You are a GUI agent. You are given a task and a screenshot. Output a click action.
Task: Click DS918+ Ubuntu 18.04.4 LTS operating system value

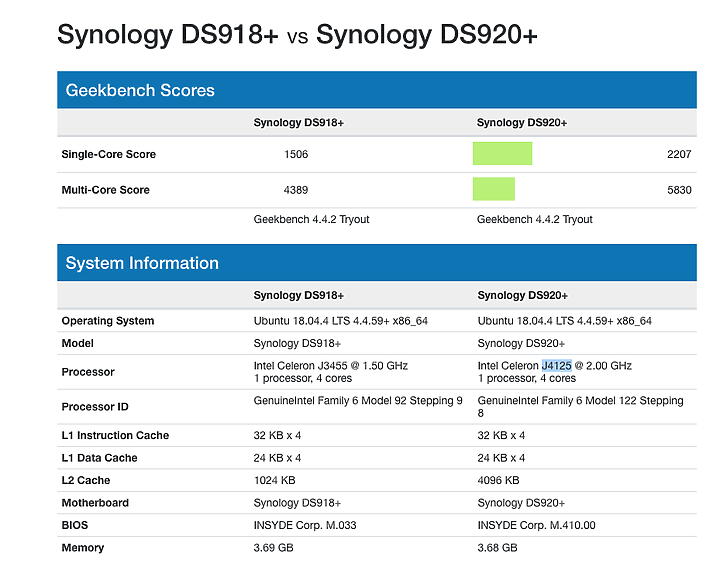(x=341, y=321)
